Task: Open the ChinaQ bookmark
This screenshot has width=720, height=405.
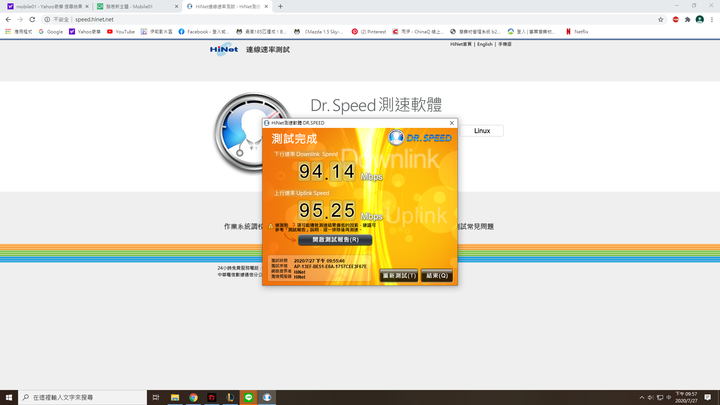Action: point(418,32)
